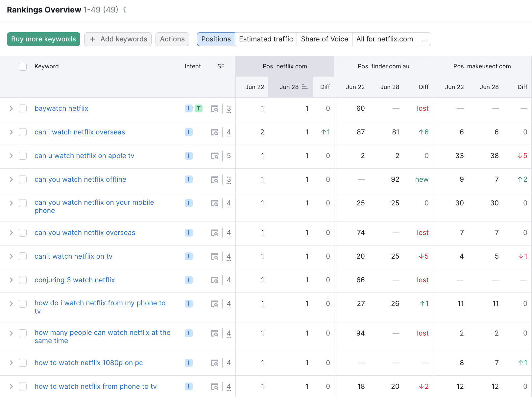The width and height of the screenshot is (532, 397).
Task: Open SERP icon for how to watch netflix from phone to tv
Action: 214,386
